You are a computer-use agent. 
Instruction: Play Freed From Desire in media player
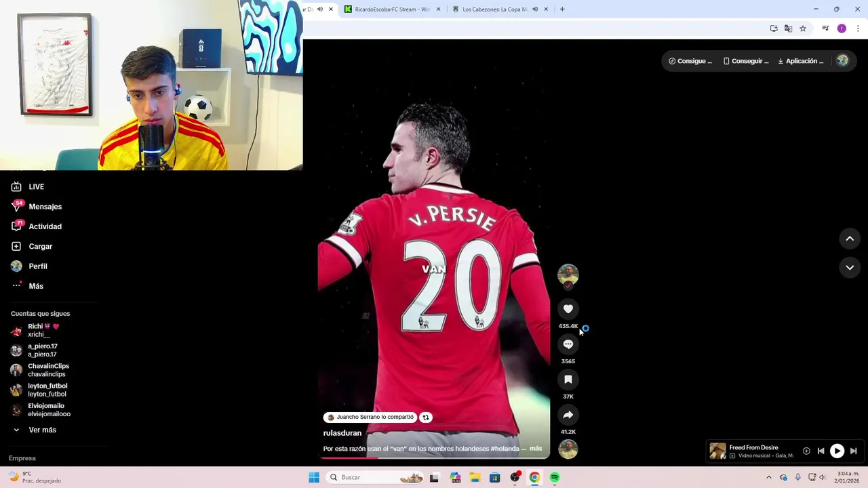(x=837, y=451)
